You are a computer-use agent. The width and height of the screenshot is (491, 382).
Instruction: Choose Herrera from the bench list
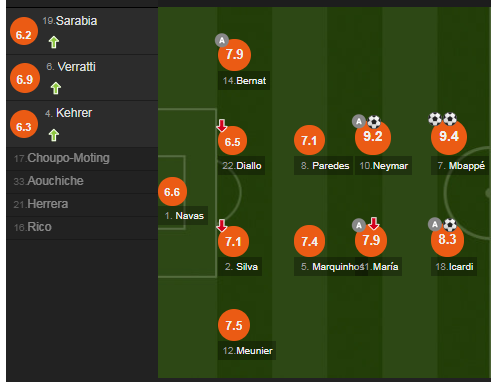82,204
